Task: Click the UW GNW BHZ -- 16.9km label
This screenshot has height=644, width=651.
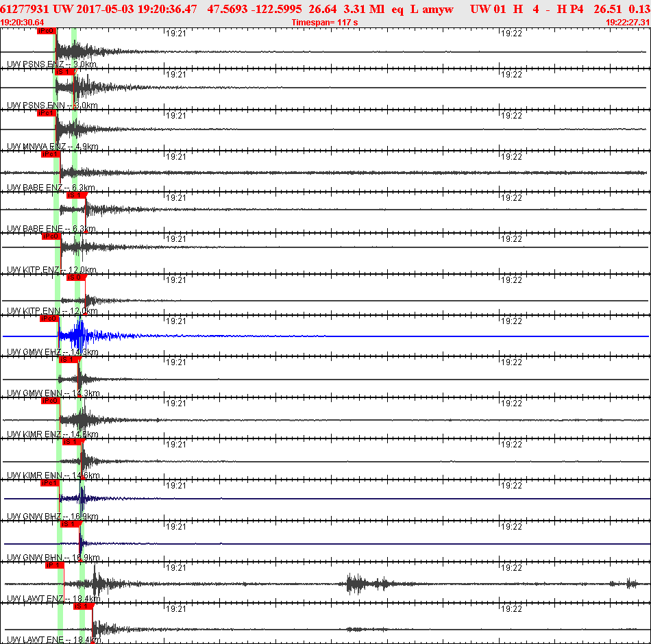Action: [x=53, y=517]
